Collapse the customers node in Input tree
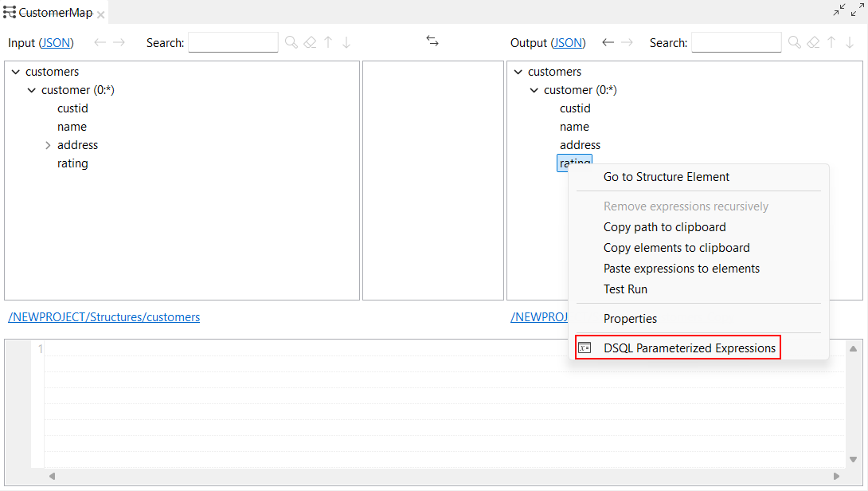 click(x=15, y=71)
